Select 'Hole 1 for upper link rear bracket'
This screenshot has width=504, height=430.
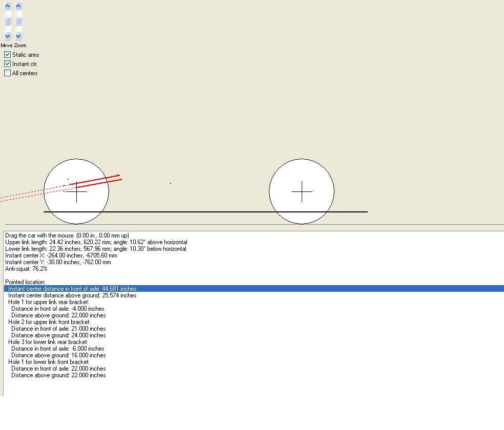[49, 302]
